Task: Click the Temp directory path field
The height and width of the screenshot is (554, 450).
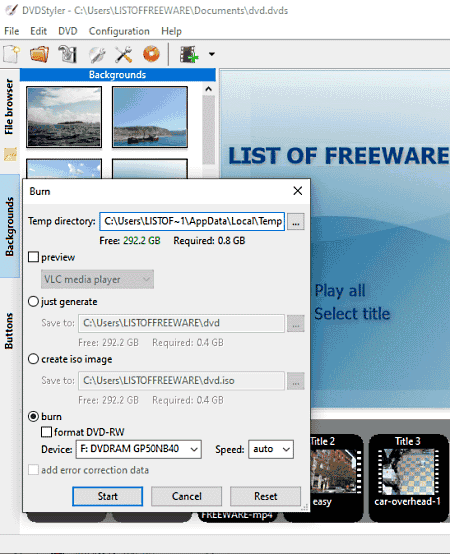Action: coord(192,222)
